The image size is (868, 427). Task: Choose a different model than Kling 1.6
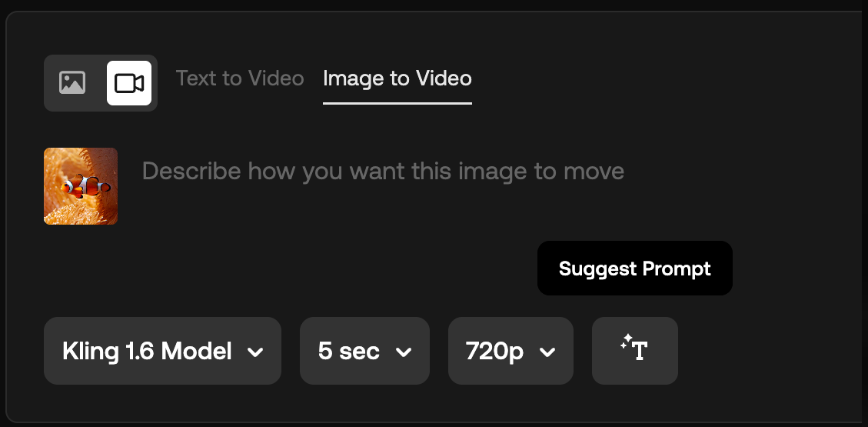[x=162, y=351]
